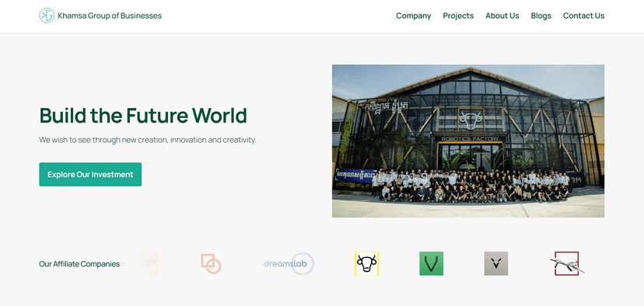Viewport: 644px width, 306px height.
Task: Click the orange square-and-circle affiliate logo
Action: (x=211, y=263)
